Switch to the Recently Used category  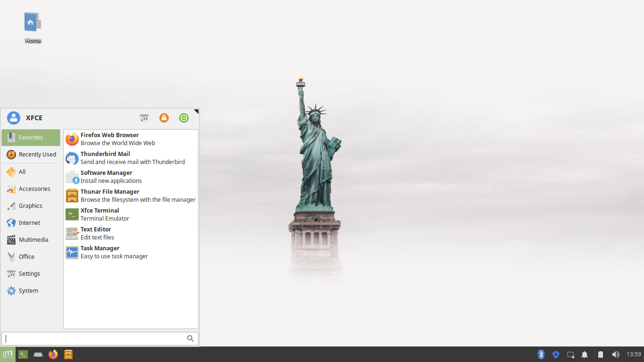click(31, 155)
